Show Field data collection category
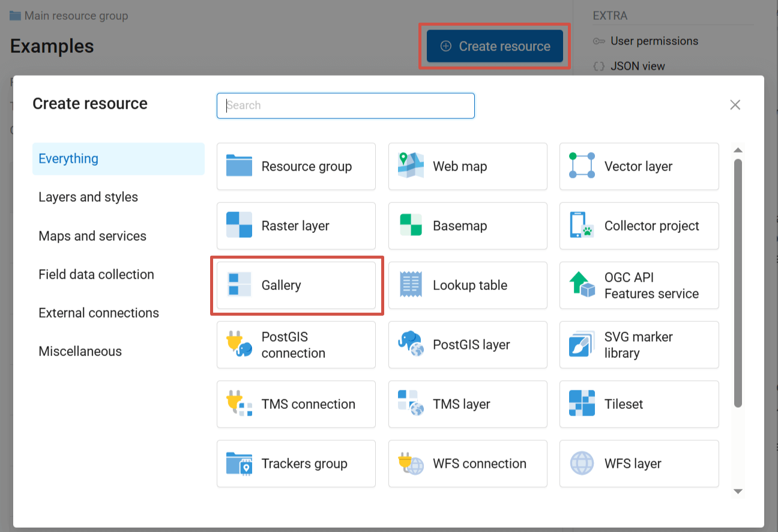 click(96, 274)
